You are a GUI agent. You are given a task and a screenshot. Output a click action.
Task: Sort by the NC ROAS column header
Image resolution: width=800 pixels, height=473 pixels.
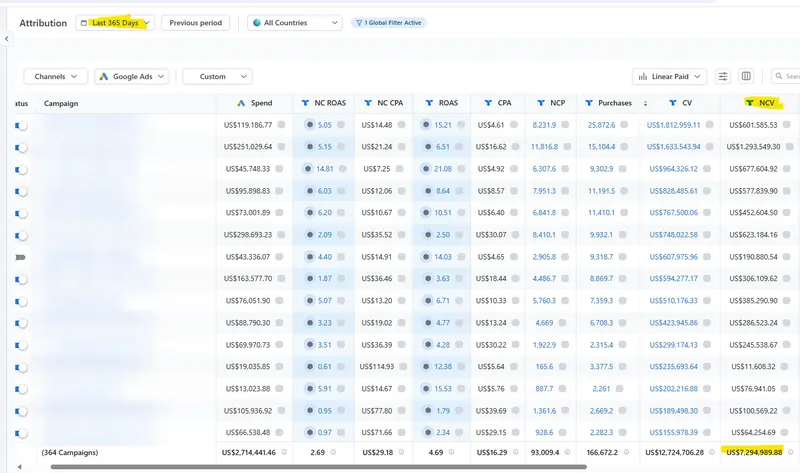(x=324, y=103)
